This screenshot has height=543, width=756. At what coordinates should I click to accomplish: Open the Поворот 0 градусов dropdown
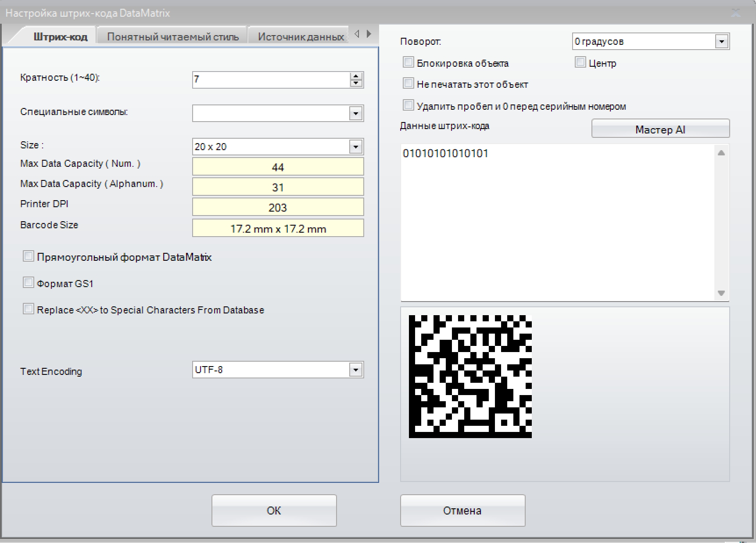[721, 42]
